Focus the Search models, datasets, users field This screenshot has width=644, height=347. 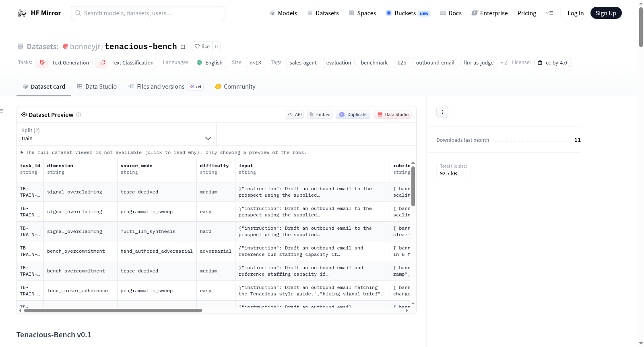pyautogui.click(x=148, y=13)
